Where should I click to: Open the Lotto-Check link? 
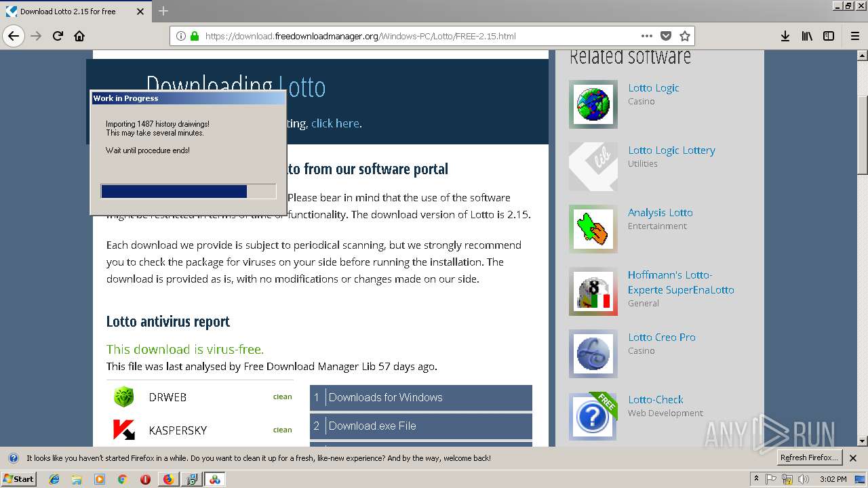pos(655,399)
